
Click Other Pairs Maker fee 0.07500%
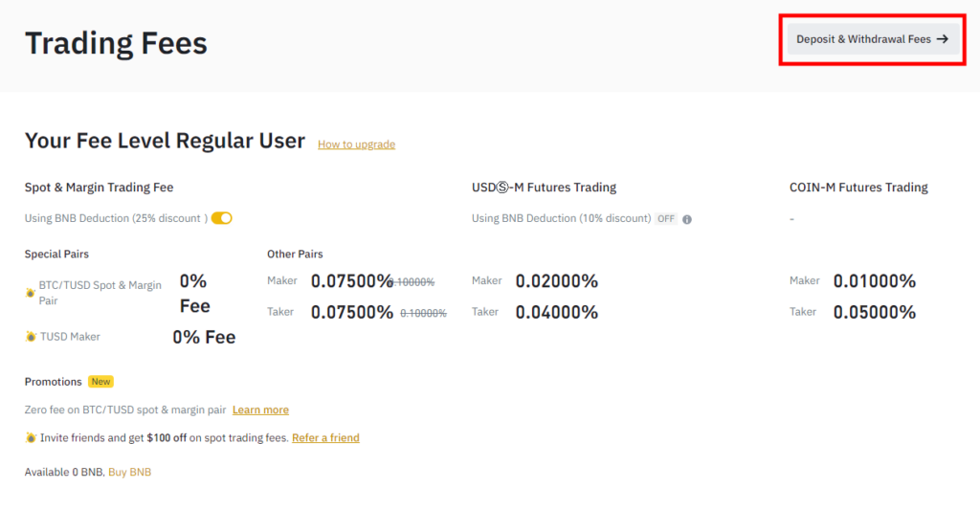[352, 281]
